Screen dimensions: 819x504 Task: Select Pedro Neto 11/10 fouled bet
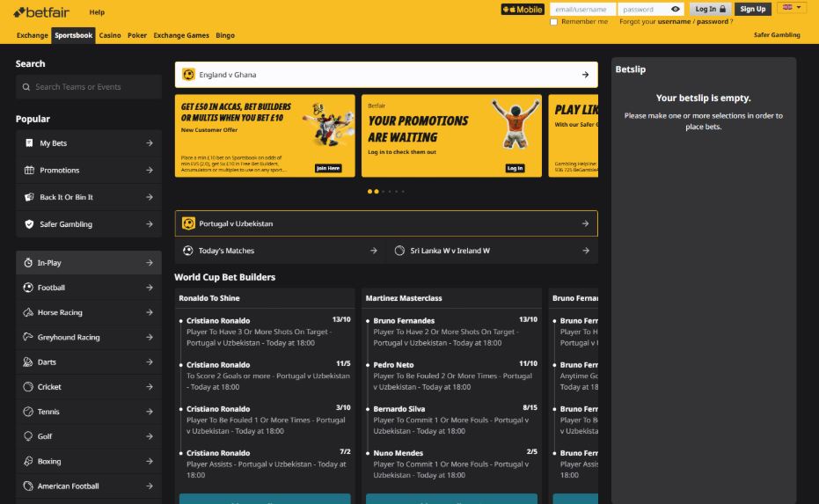[x=452, y=376]
